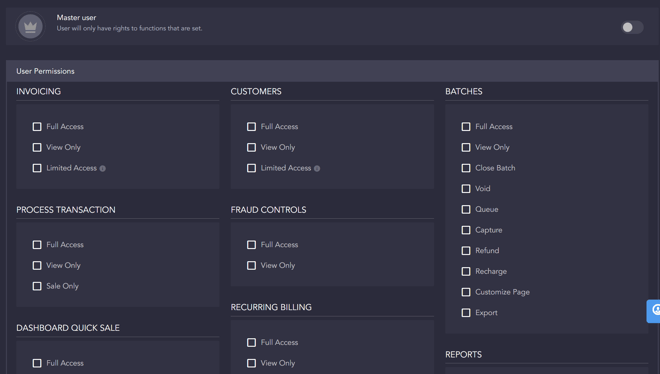
Task: Check View Only under Customers
Action: click(251, 147)
